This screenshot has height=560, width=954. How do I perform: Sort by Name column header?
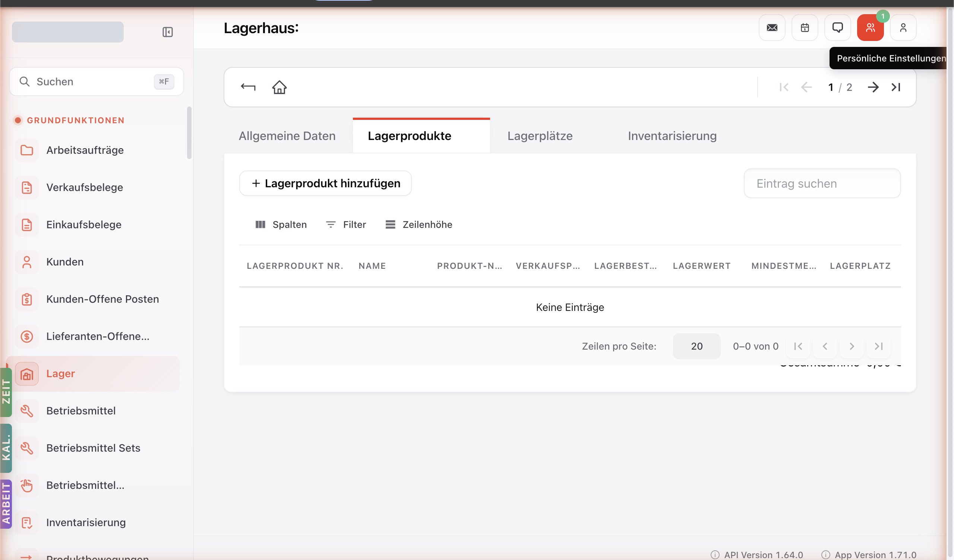point(372,265)
